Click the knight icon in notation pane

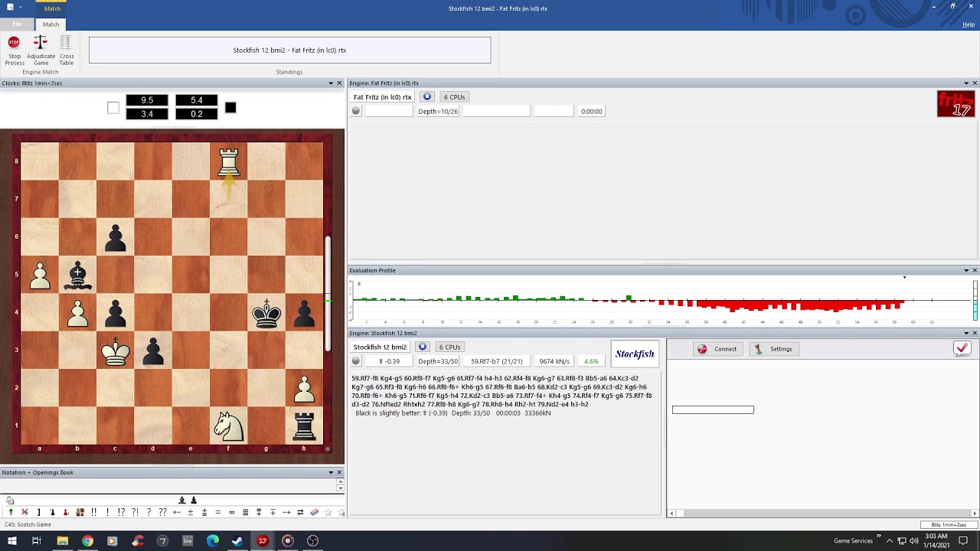pyautogui.click(x=10, y=500)
